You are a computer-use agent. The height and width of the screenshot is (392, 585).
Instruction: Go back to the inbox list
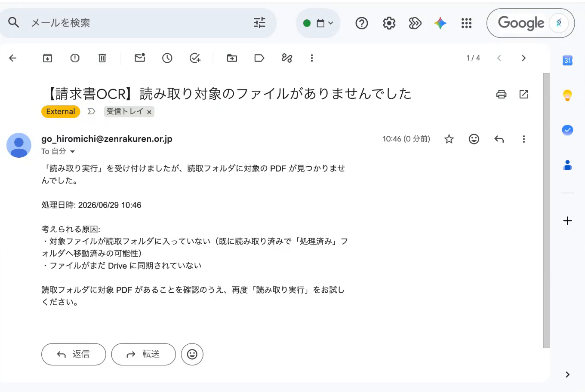pos(13,58)
